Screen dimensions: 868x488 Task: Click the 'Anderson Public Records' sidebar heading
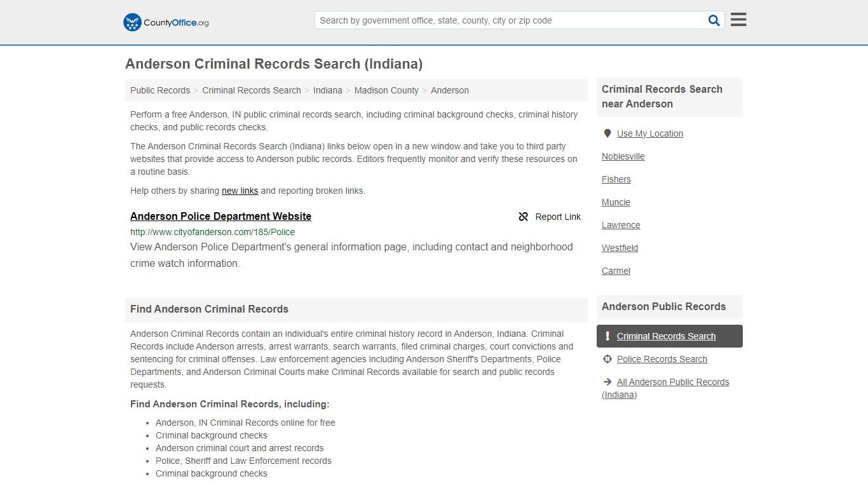[663, 306]
